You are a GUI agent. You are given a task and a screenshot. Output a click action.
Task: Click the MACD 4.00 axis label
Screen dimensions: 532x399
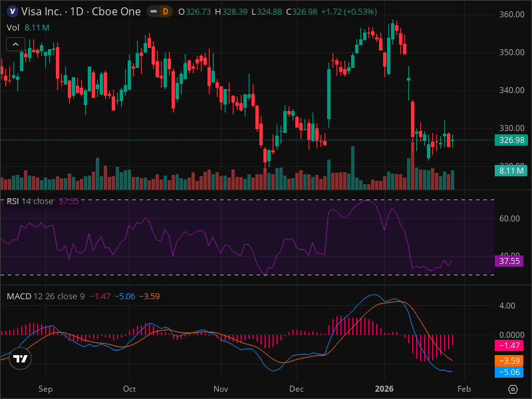507,306
